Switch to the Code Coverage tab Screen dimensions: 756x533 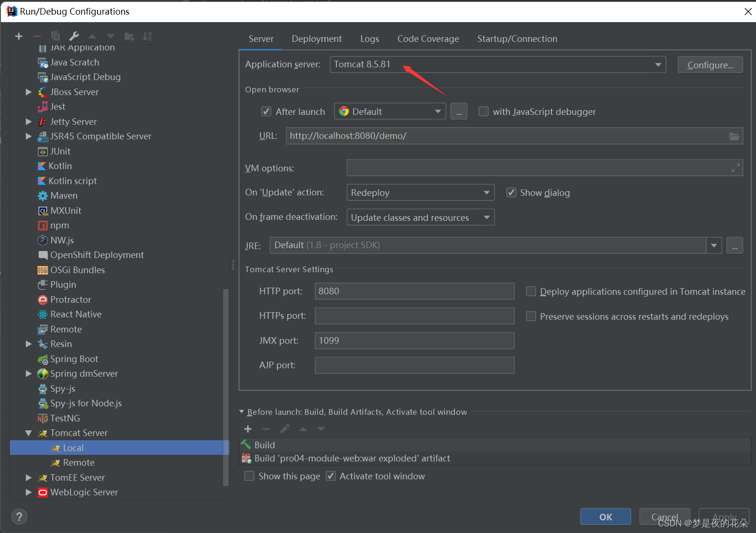point(428,39)
